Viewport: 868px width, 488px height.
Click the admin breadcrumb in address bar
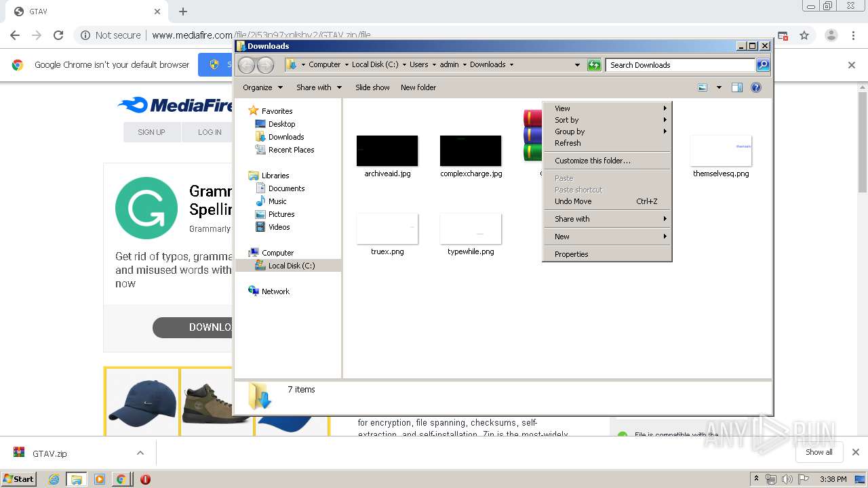449,65
